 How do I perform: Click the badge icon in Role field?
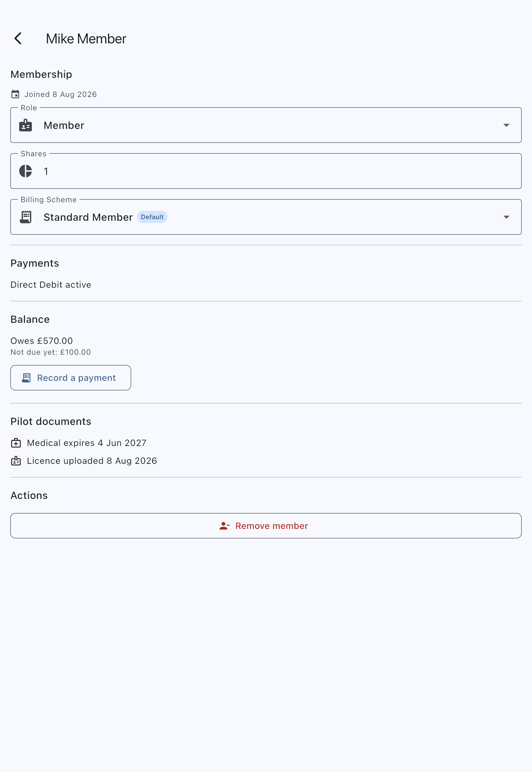pos(26,125)
